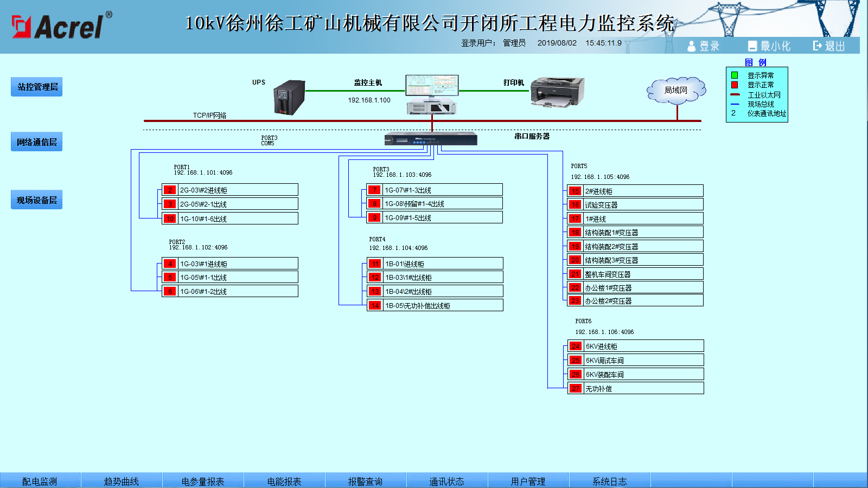
Task: Click red indicator 11 for 1B-01进线柜
Action: pos(375,264)
